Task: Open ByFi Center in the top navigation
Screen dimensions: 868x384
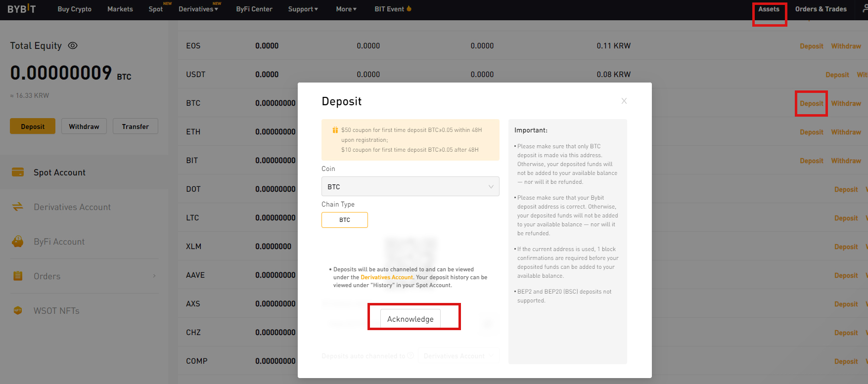Action: (x=254, y=9)
